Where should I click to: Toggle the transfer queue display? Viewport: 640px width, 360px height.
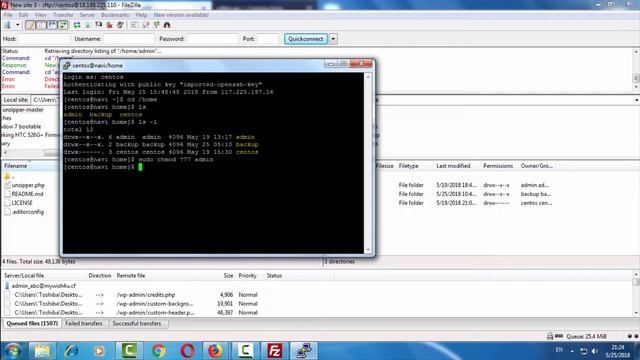pyautogui.click(x=63, y=25)
